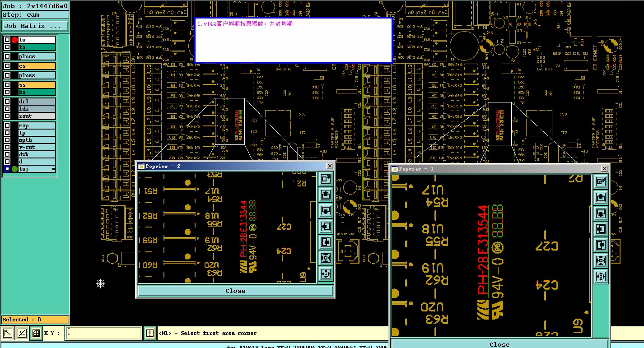
Task: Close Popview 1 with the Close button
Action: (499, 344)
